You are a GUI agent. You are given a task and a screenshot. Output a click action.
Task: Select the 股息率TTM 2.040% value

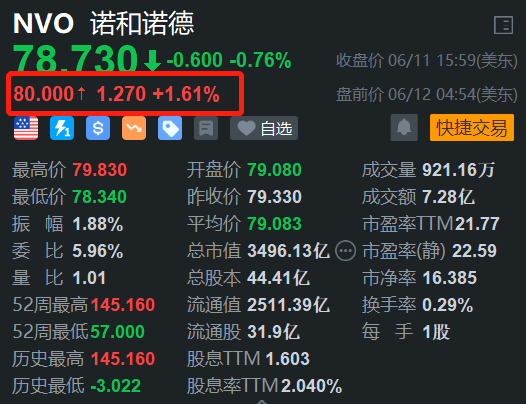[312, 386]
